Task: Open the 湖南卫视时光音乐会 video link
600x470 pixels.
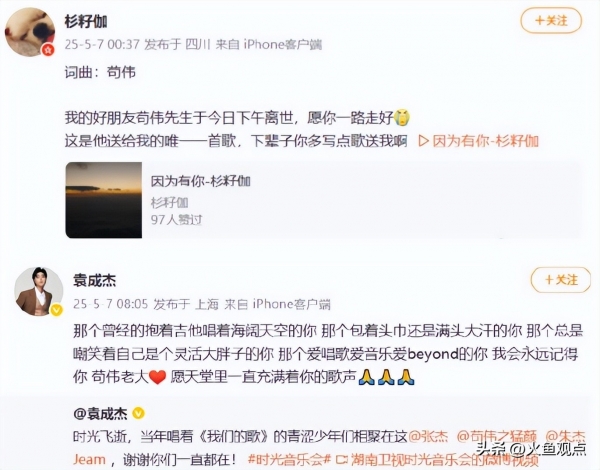Action: (437, 459)
